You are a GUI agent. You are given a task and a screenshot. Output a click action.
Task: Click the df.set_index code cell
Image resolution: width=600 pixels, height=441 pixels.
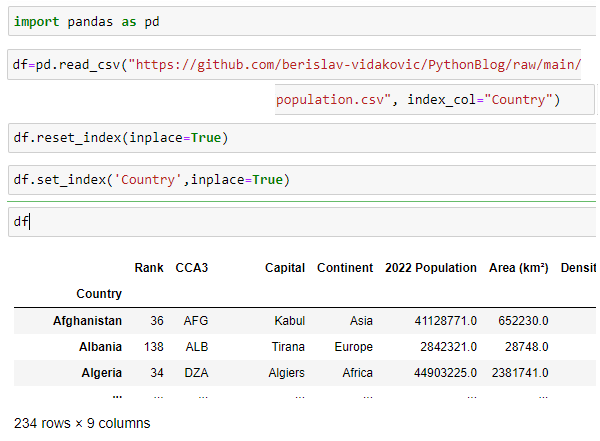(x=300, y=180)
